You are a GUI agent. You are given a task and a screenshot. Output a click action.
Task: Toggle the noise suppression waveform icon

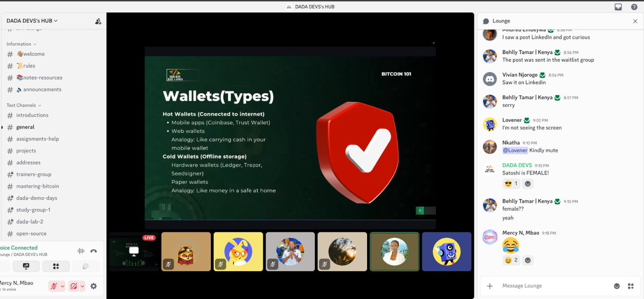(82, 251)
